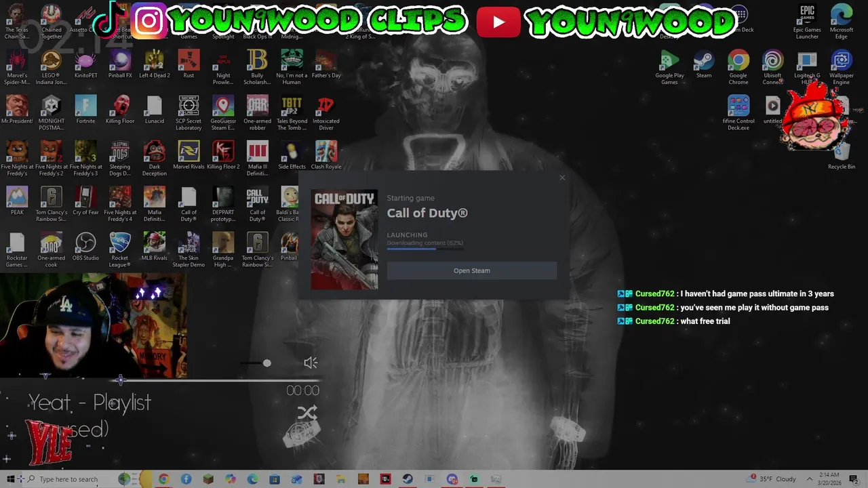Viewport: 868px width, 488px height.
Task: Open the Father's Day shortcut
Action: [326, 64]
